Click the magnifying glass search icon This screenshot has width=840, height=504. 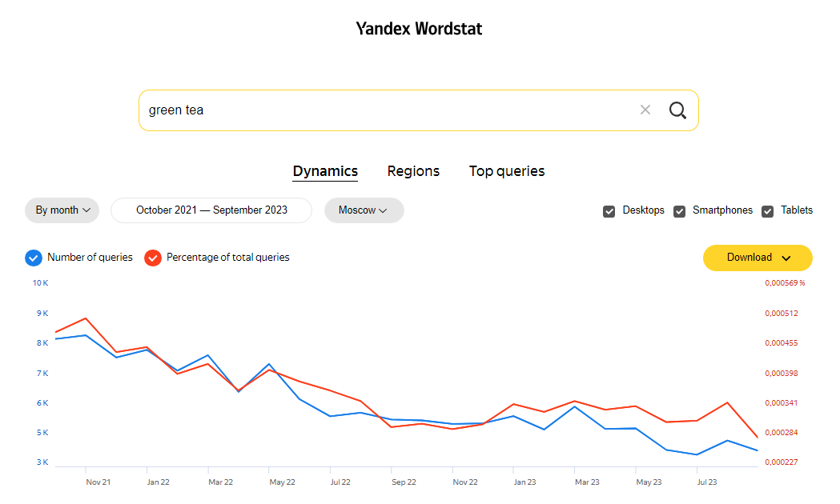pos(677,110)
